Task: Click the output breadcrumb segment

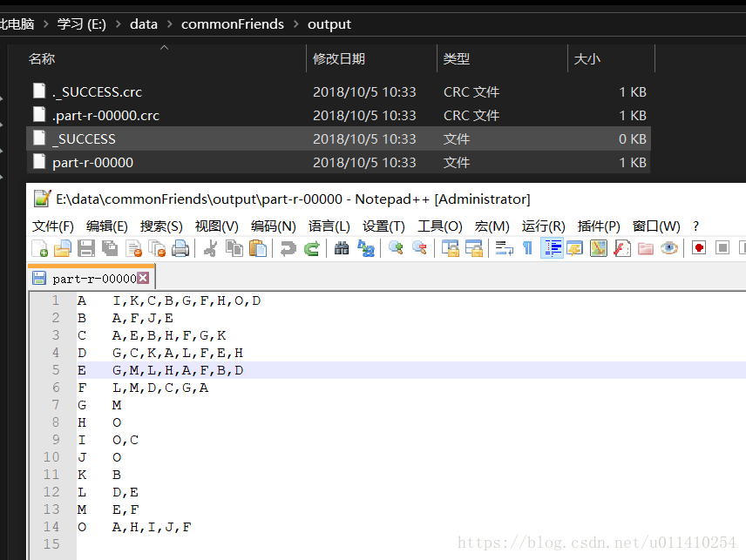Action: (x=329, y=24)
